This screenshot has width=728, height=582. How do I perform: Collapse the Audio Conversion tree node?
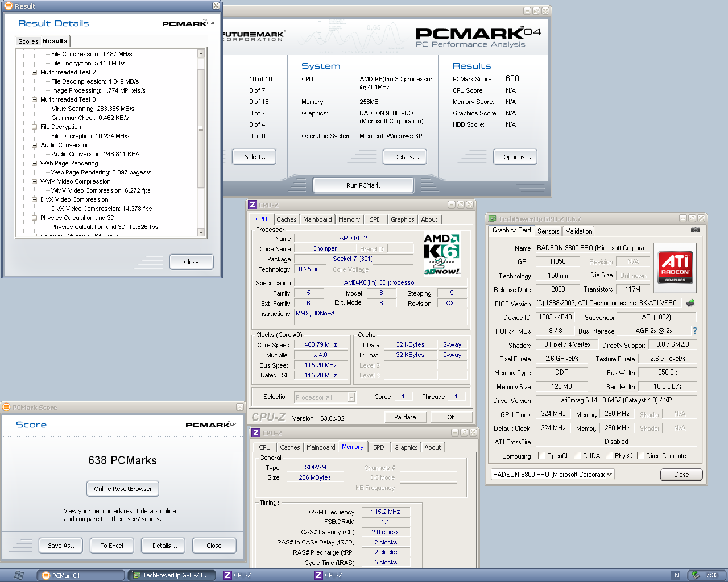click(x=34, y=145)
